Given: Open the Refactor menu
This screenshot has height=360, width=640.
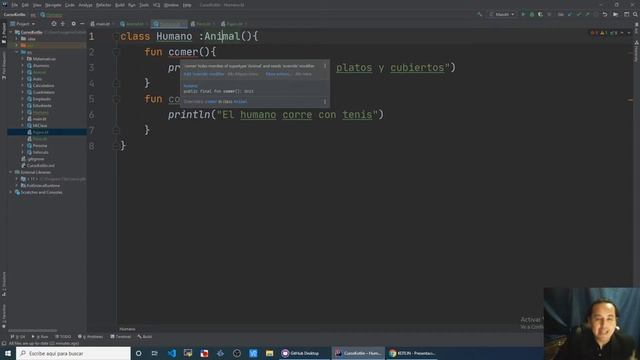Looking at the screenshot, I should [103, 5].
